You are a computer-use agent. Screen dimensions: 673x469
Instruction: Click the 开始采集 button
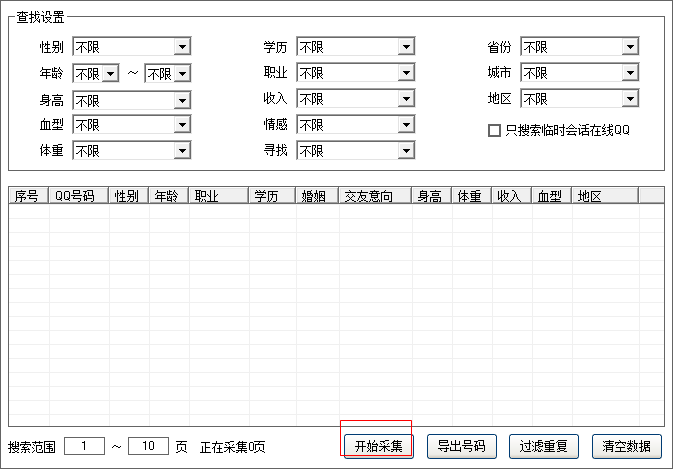[378, 446]
